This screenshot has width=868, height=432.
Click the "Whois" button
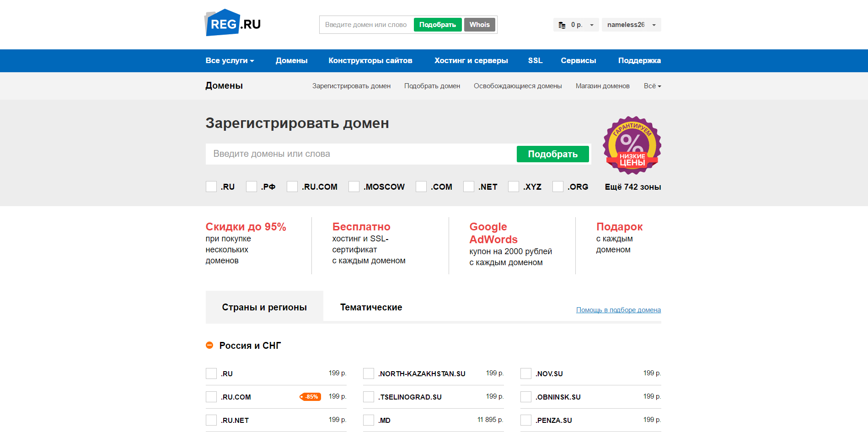click(x=479, y=24)
